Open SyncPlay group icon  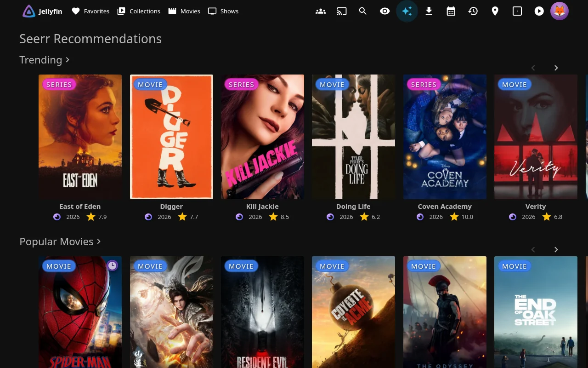tap(321, 11)
